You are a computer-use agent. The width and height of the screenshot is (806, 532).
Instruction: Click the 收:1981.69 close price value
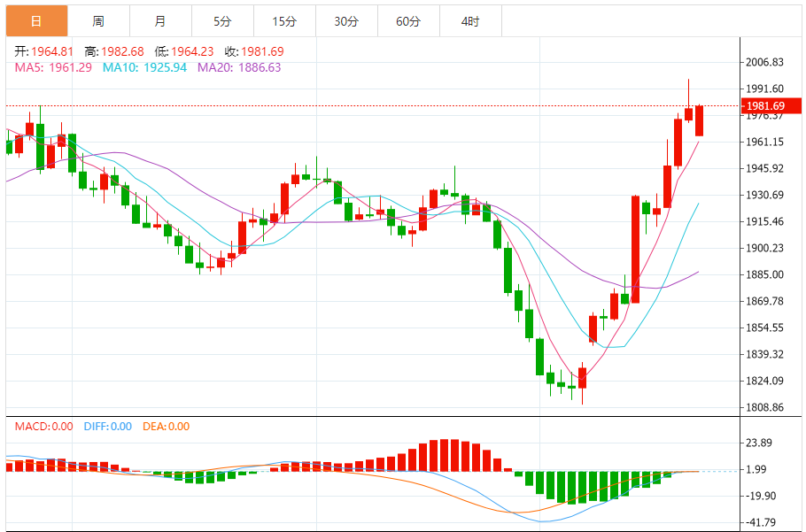[x=254, y=51]
